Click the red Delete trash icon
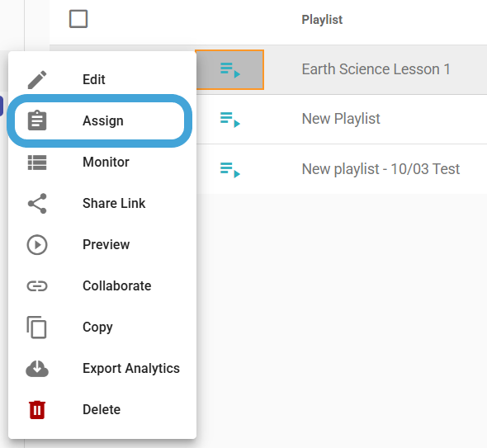This screenshot has height=448, width=487. click(x=37, y=410)
